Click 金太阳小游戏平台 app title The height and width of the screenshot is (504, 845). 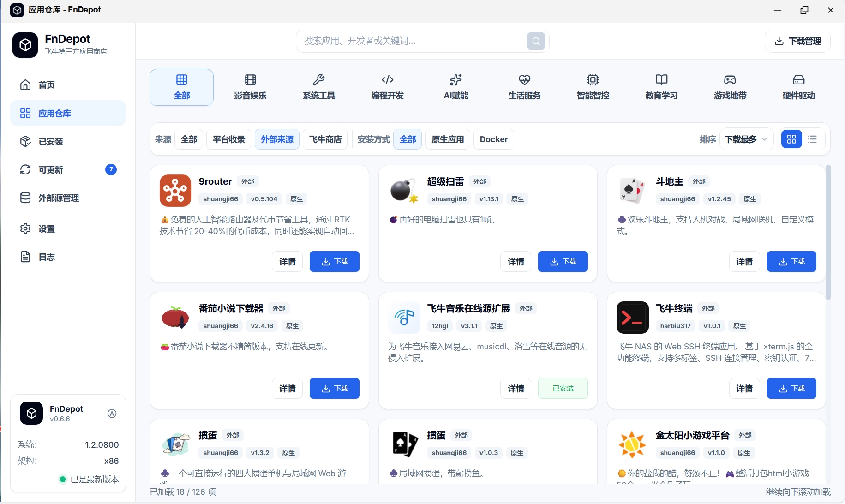click(692, 435)
